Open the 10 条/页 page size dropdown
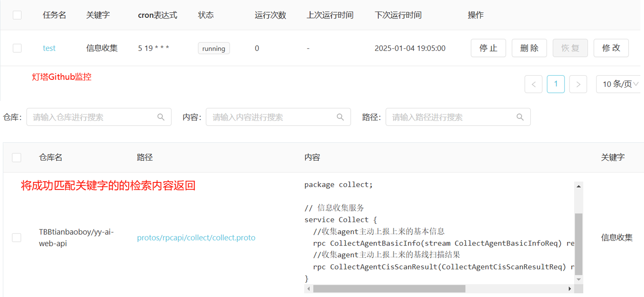 [619, 84]
